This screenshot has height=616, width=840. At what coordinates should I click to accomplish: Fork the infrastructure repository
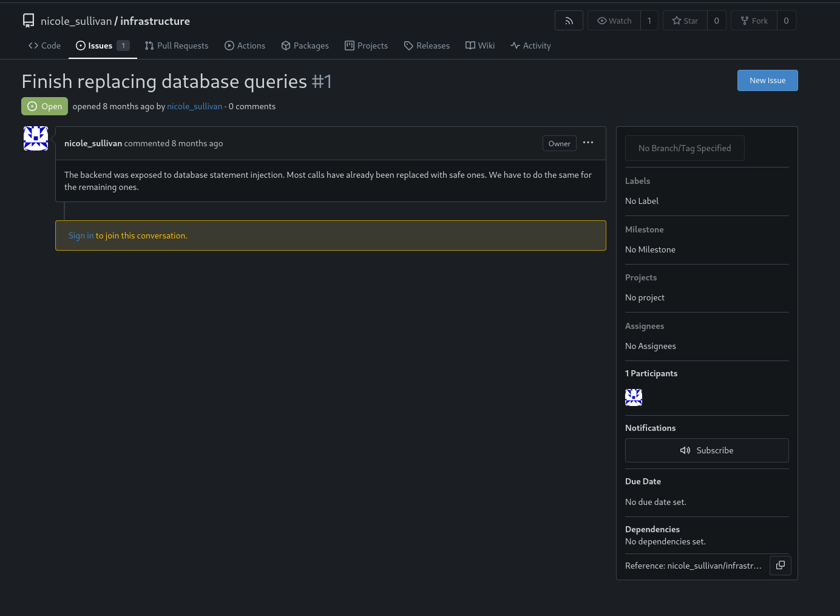[x=754, y=21]
